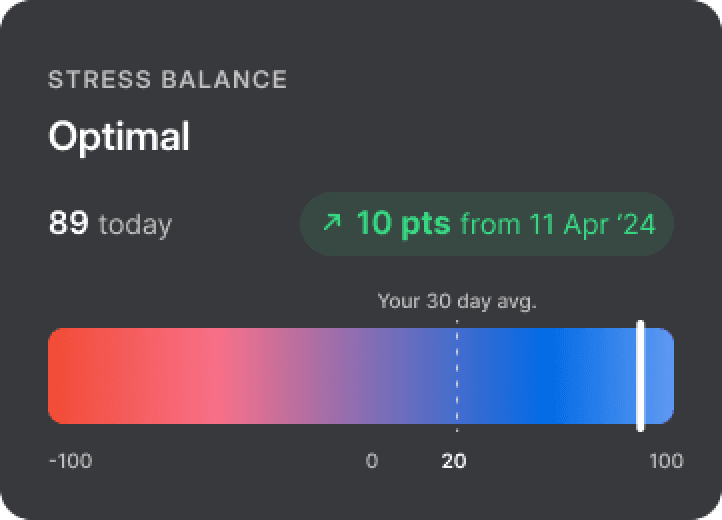Click the bold 20 average value label
This screenshot has height=520, width=722.
point(454,461)
